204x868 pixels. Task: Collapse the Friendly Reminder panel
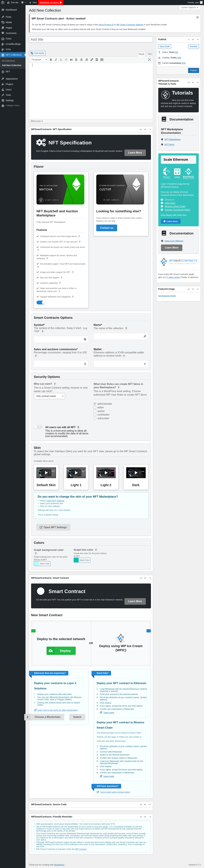coord(150,817)
